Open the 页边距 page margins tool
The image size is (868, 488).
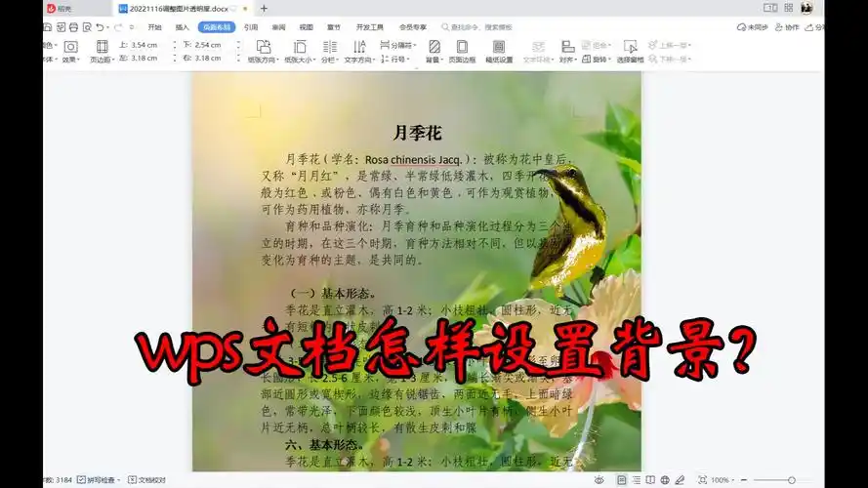click(x=102, y=52)
